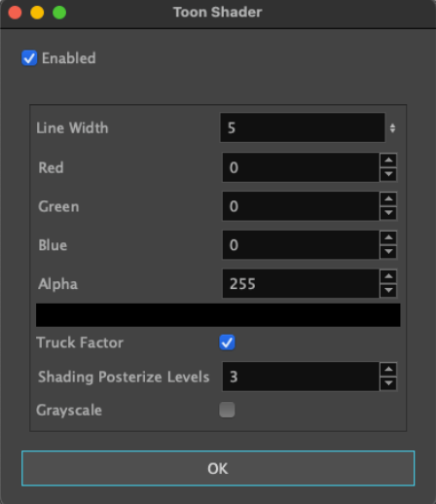
Task: Toggle the Truck Factor checkbox
Action: click(x=227, y=342)
